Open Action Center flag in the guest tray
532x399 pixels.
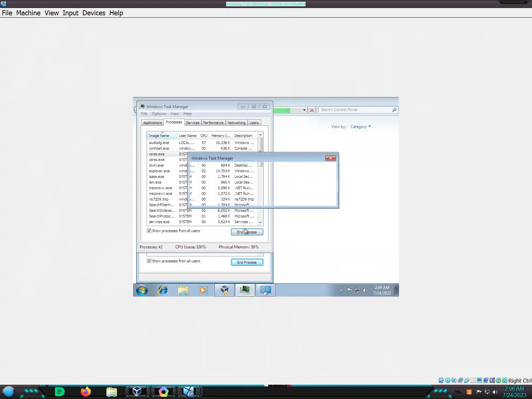(349, 290)
